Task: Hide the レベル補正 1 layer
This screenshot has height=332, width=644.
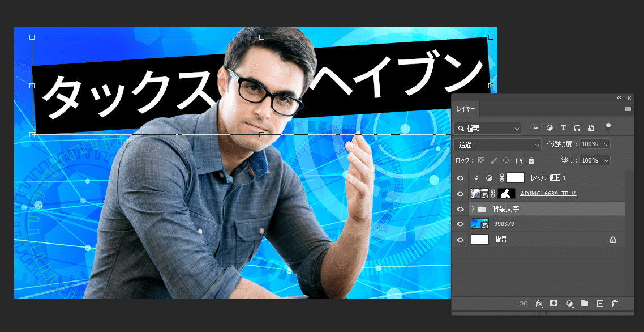Action: pyautogui.click(x=461, y=178)
